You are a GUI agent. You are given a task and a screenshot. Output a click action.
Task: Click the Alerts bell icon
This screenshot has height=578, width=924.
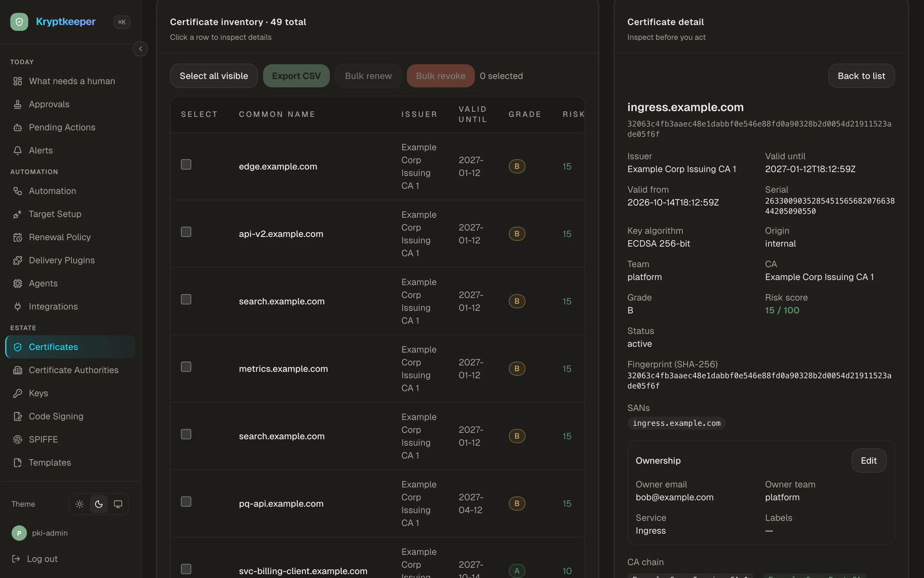coord(18,151)
